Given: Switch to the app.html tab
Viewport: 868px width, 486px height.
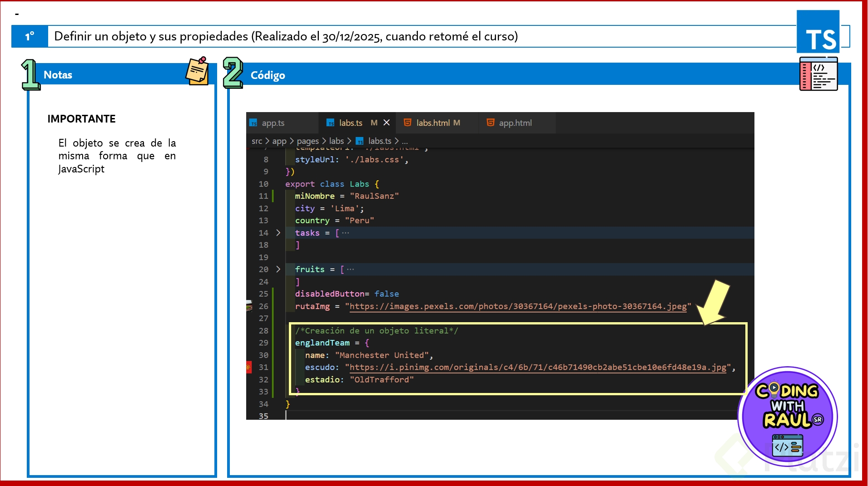Looking at the screenshot, I should [x=515, y=123].
